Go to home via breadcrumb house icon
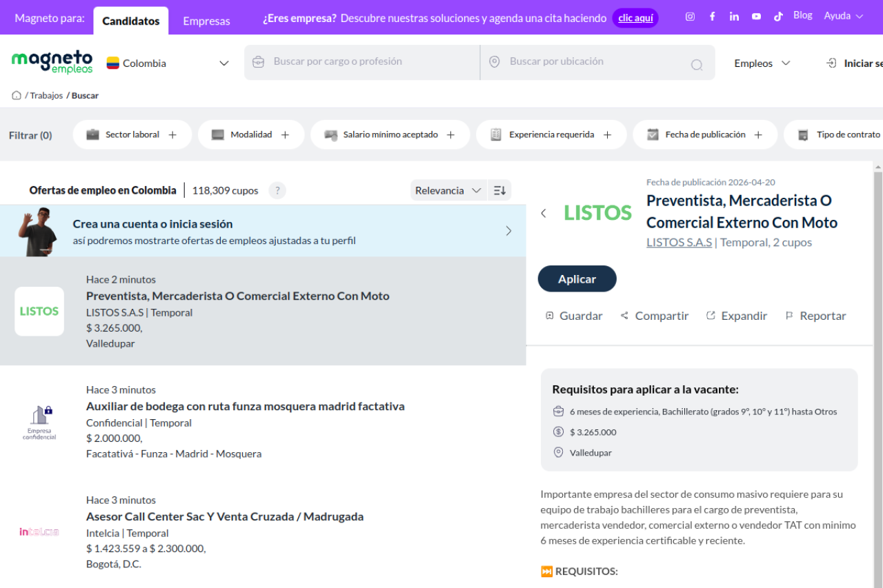 (x=17, y=95)
